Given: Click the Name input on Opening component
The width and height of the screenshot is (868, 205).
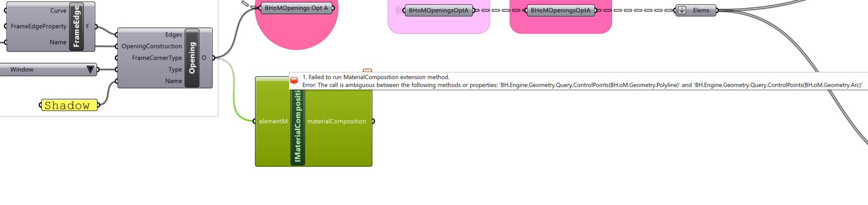Looking at the screenshot, I should pos(174,81).
